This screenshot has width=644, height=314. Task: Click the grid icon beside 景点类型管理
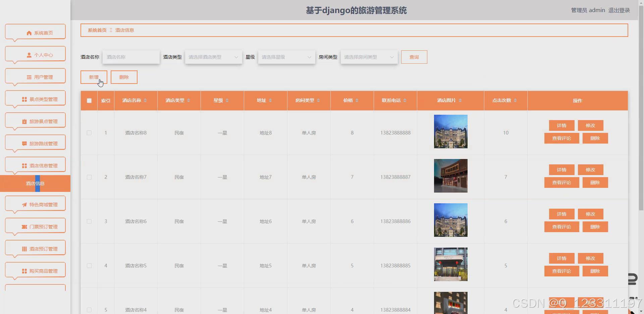(24, 99)
